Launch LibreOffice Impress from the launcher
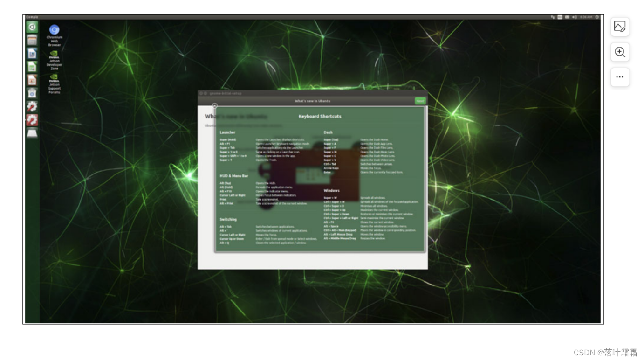 32,80
